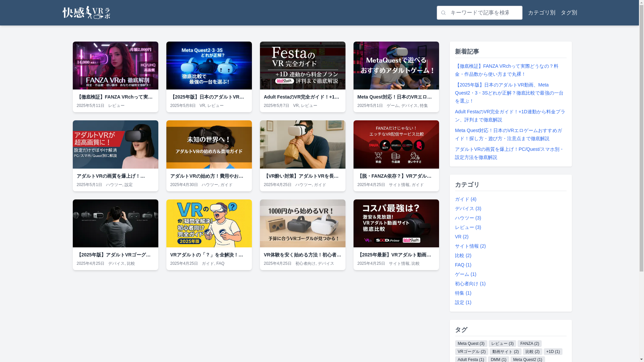
Task: Open the 未知の世界へ beginner guide thumbnail
Action: click(209, 144)
